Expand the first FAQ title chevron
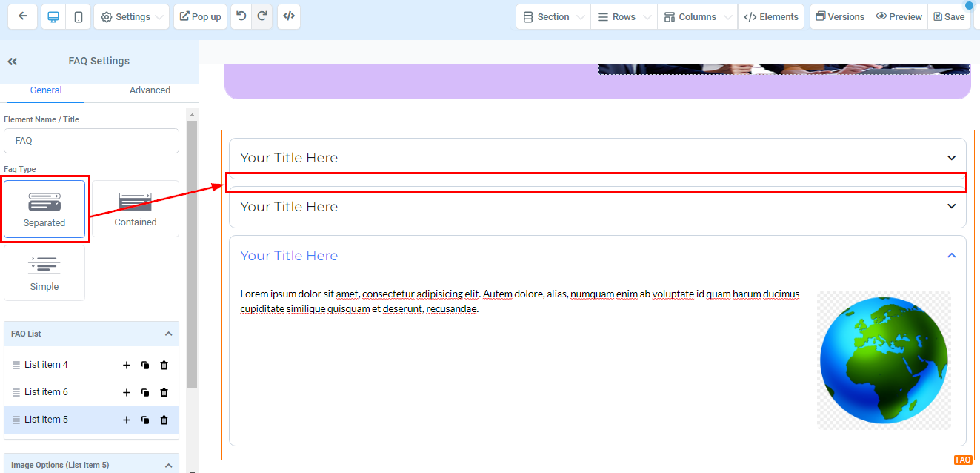 pyautogui.click(x=951, y=158)
